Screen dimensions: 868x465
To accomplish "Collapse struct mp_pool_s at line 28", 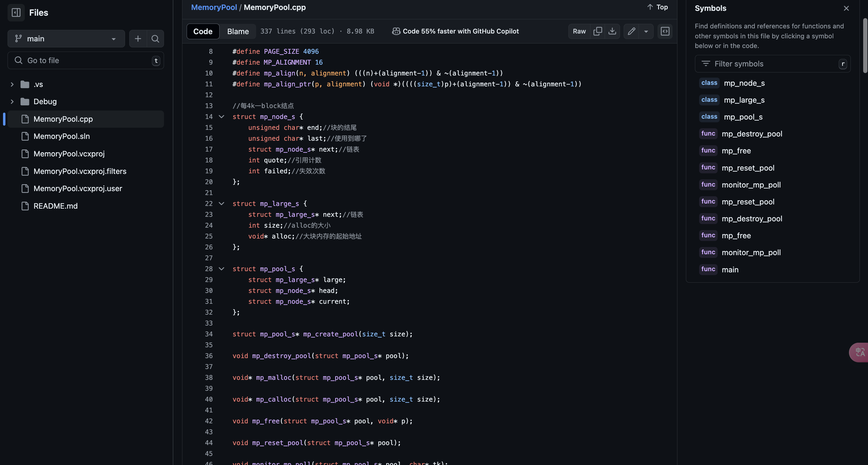I will click(221, 269).
